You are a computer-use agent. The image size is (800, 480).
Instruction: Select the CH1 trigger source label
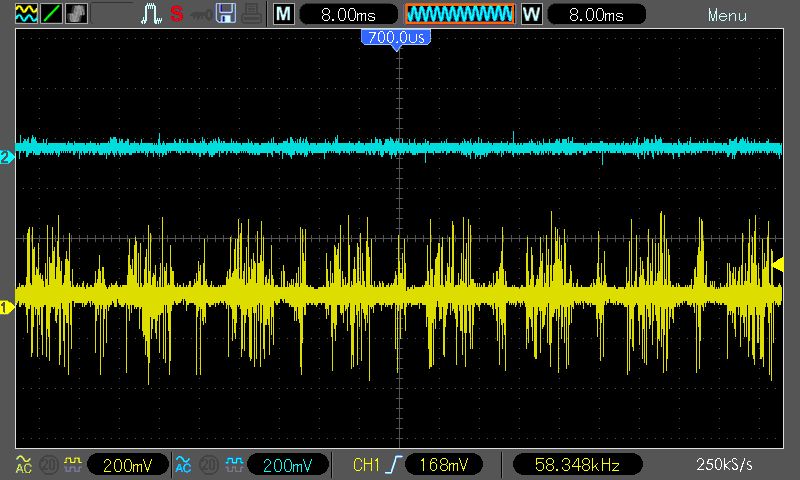[x=366, y=465]
